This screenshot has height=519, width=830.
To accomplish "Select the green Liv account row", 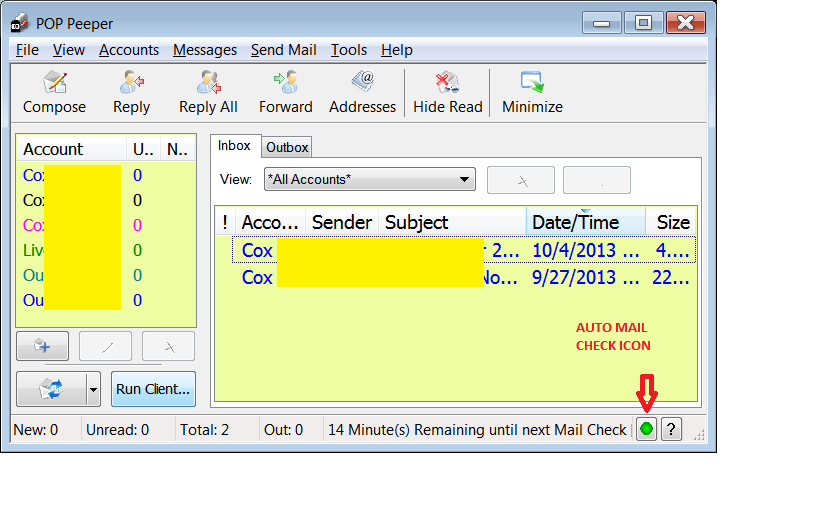I will point(106,250).
